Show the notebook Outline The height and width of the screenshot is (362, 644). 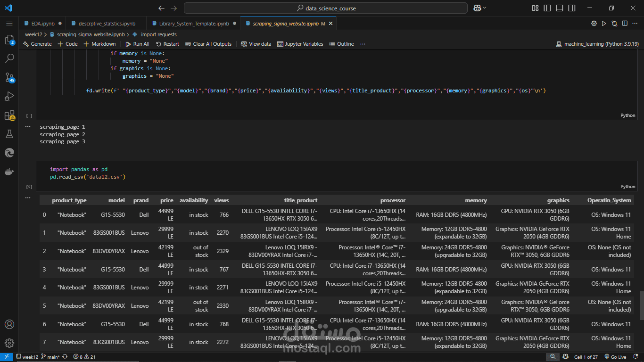[341, 44]
